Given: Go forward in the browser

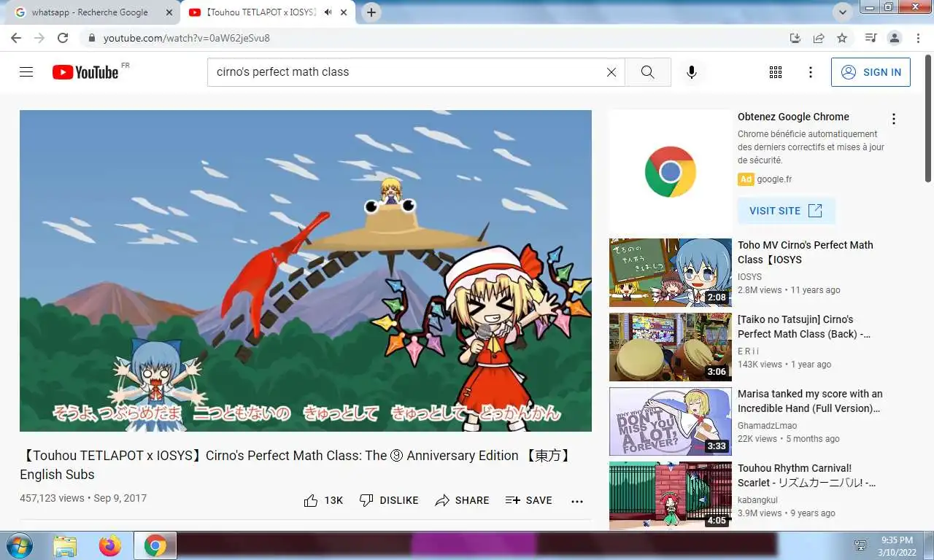Looking at the screenshot, I should [39, 38].
